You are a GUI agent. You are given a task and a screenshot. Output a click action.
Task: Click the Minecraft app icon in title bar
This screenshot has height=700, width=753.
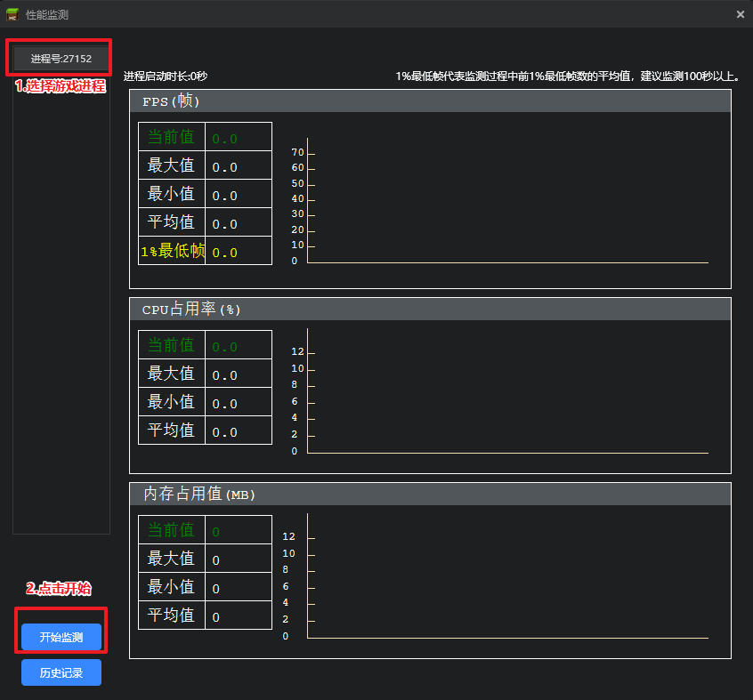tap(12, 14)
